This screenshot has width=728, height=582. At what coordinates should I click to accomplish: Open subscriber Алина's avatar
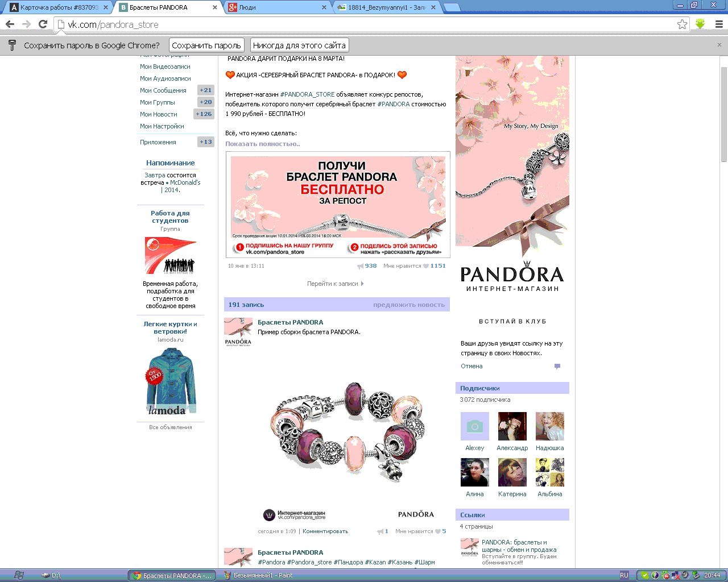click(x=475, y=472)
